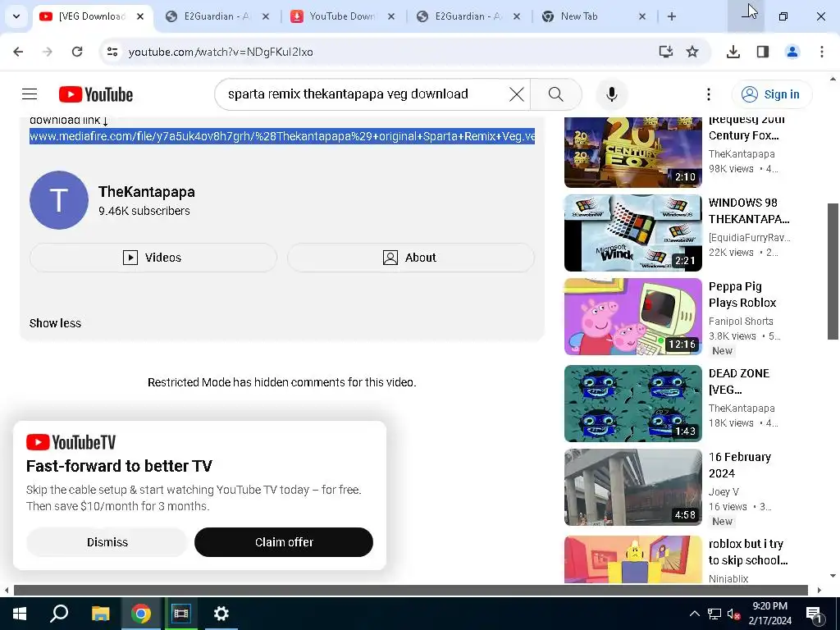Open File Explorer from taskbar

click(100, 614)
